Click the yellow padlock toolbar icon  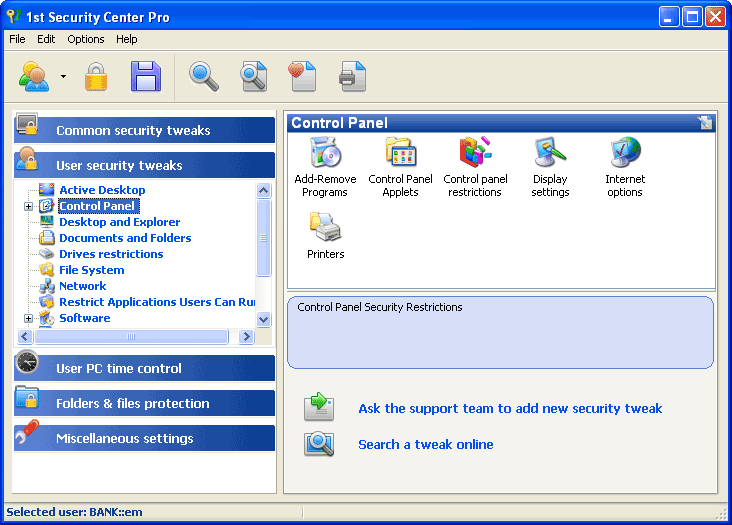(x=96, y=77)
